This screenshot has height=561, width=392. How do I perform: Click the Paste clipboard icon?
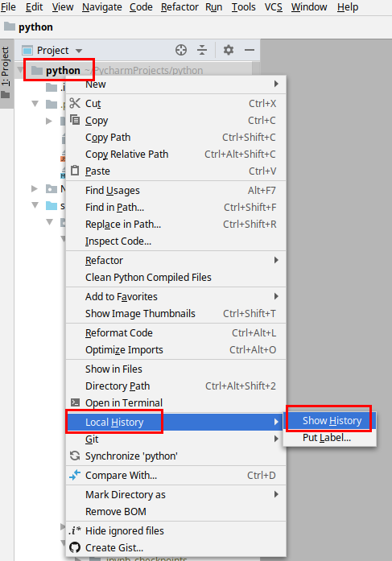75,171
